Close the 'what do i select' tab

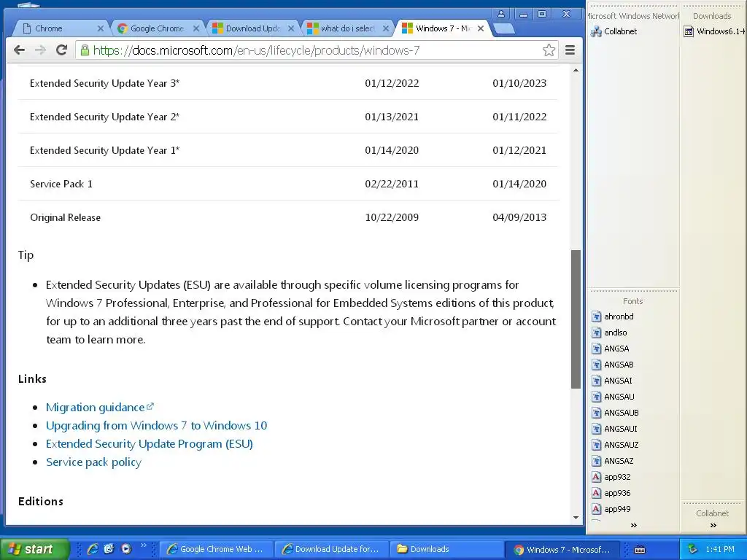(386, 28)
